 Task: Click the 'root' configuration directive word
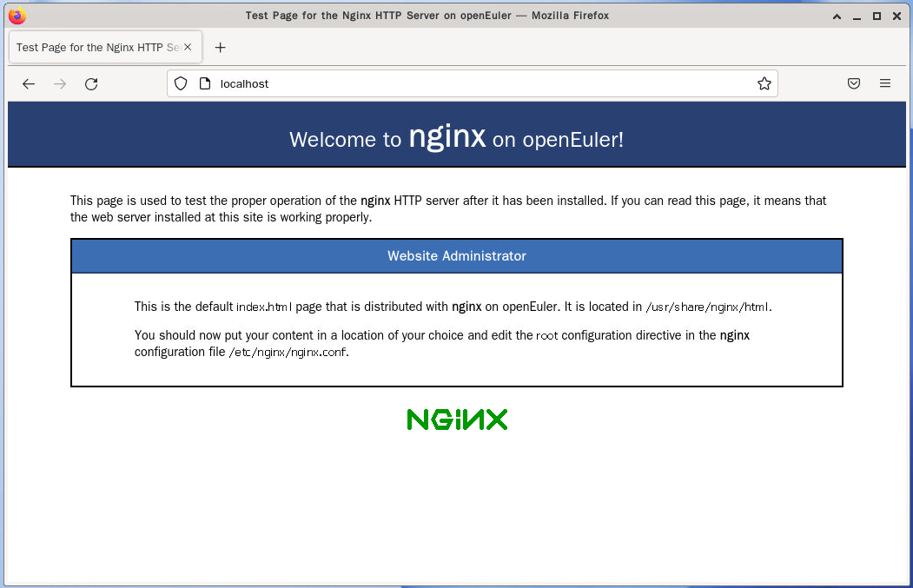546,336
